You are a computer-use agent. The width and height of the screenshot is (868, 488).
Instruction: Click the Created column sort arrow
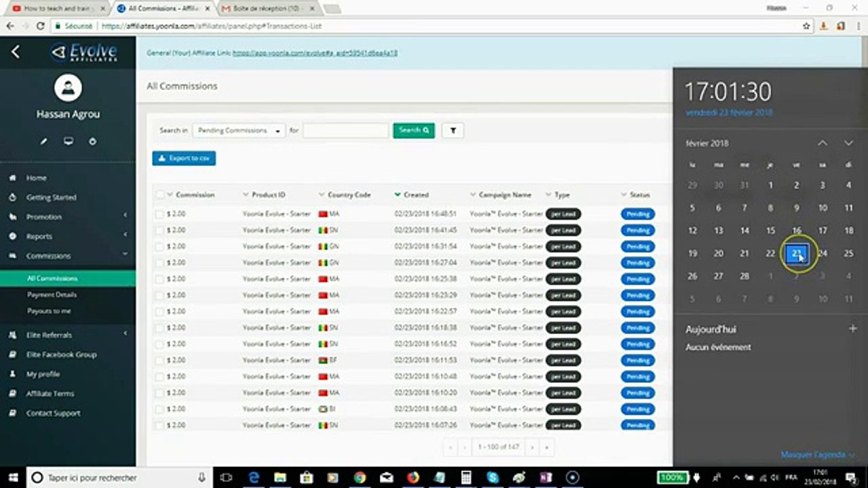(x=398, y=195)
